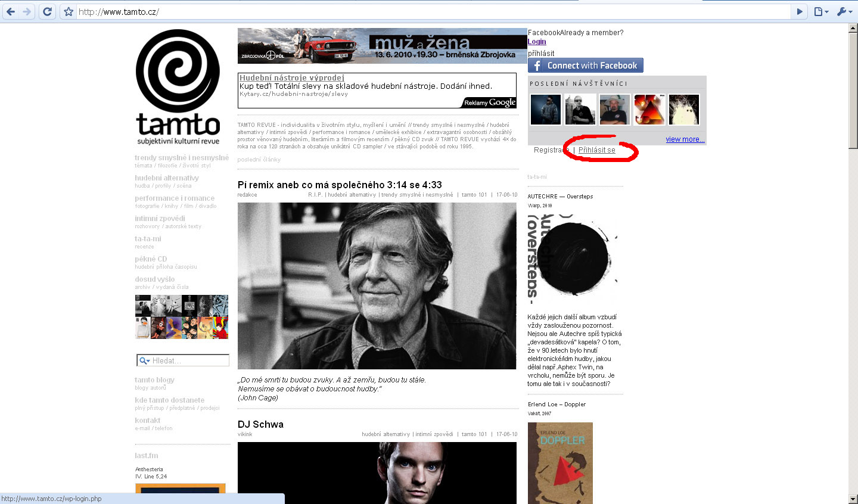Open the view more visitors link

pyautogui.click(x=685, y=139)
